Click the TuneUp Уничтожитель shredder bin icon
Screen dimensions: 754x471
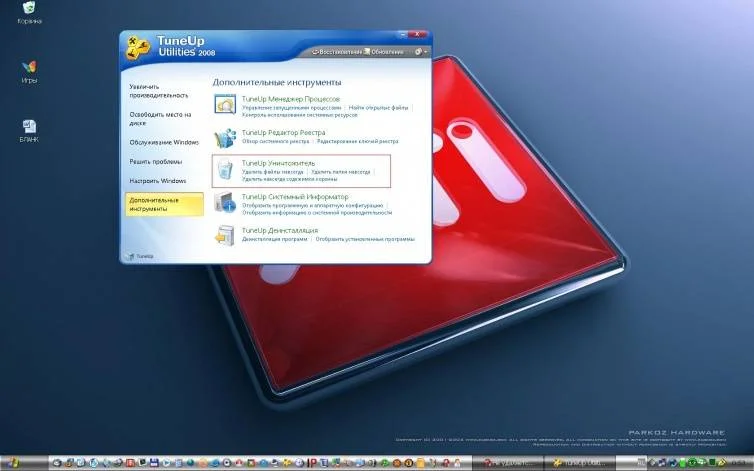[x=225, y=170]
